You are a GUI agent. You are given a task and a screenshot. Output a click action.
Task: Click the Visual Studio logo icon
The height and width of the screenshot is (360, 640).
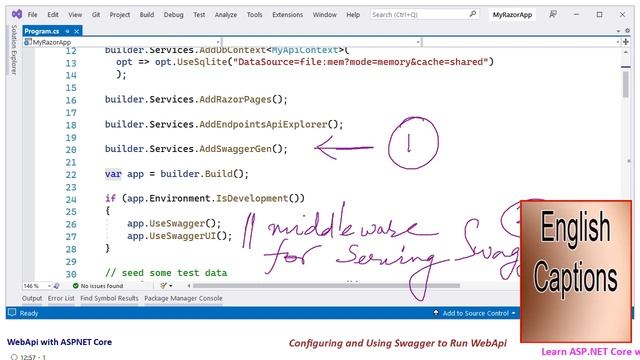tap(17, 14)
